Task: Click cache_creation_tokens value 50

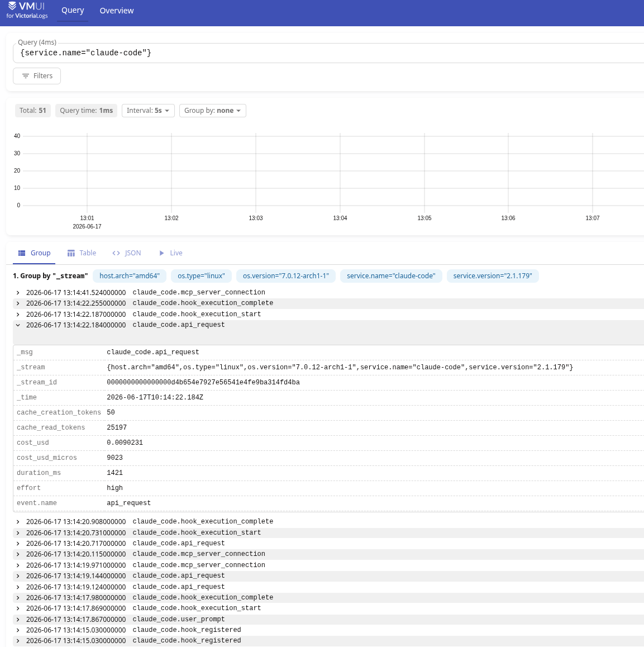Action: pos(111,413)
